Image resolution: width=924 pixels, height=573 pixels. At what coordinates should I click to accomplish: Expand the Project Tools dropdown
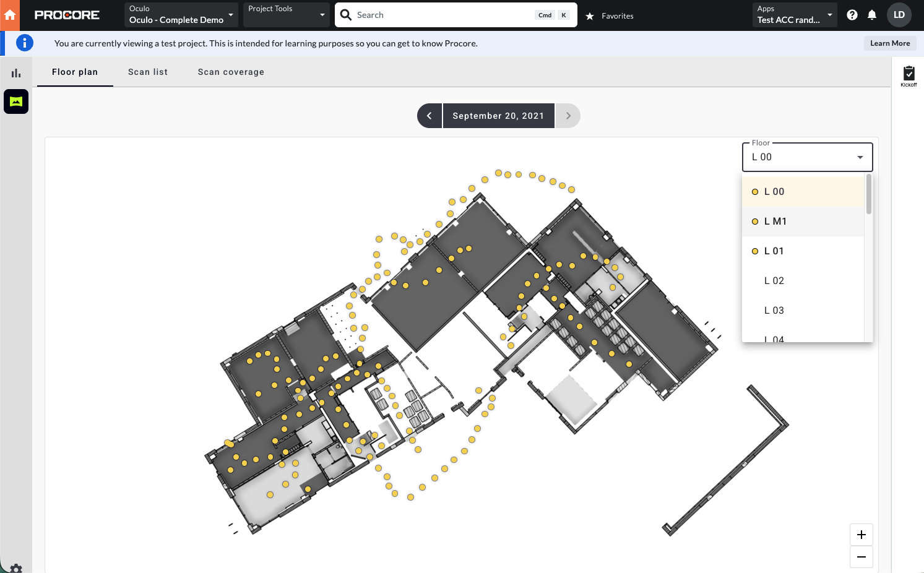tap(287, 15)
